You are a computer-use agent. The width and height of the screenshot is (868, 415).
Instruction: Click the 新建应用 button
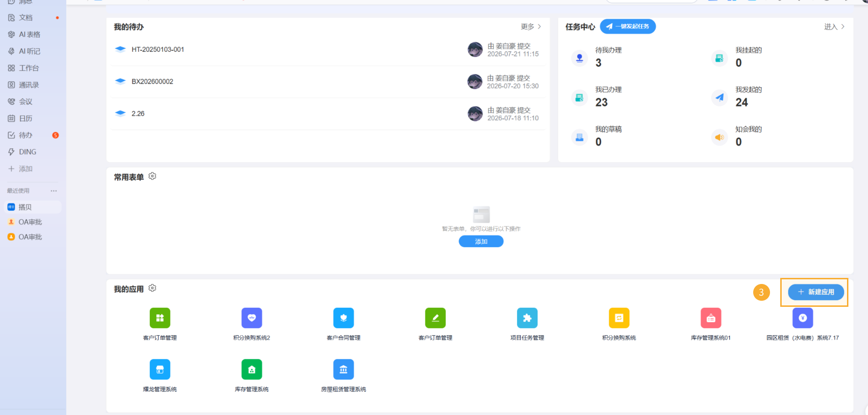pos(816,292)
